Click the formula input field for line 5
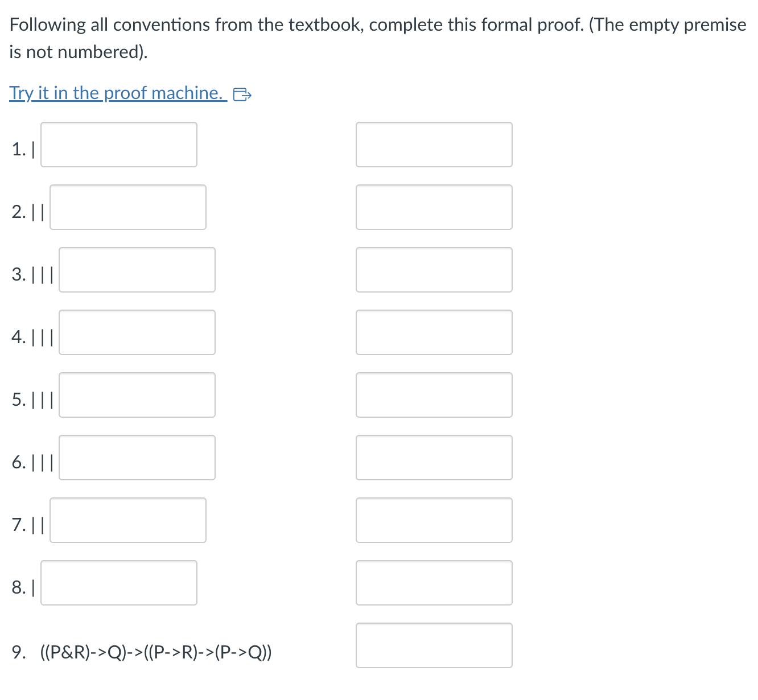This screenshot has width=758, height=700. [137, 395]
